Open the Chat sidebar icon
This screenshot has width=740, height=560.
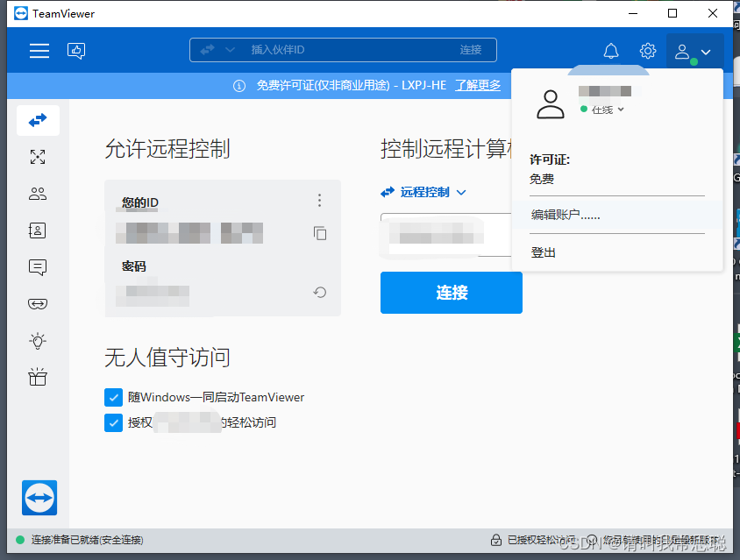pos(38,267)
